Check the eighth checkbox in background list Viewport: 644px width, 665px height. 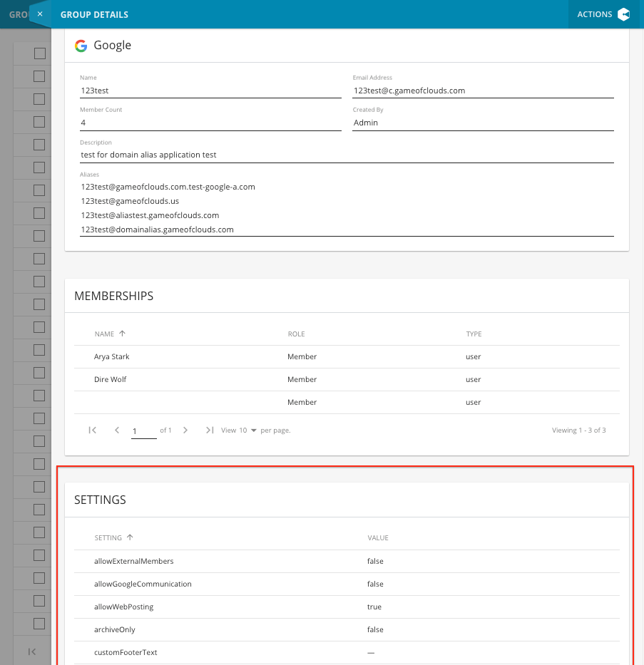39,213
